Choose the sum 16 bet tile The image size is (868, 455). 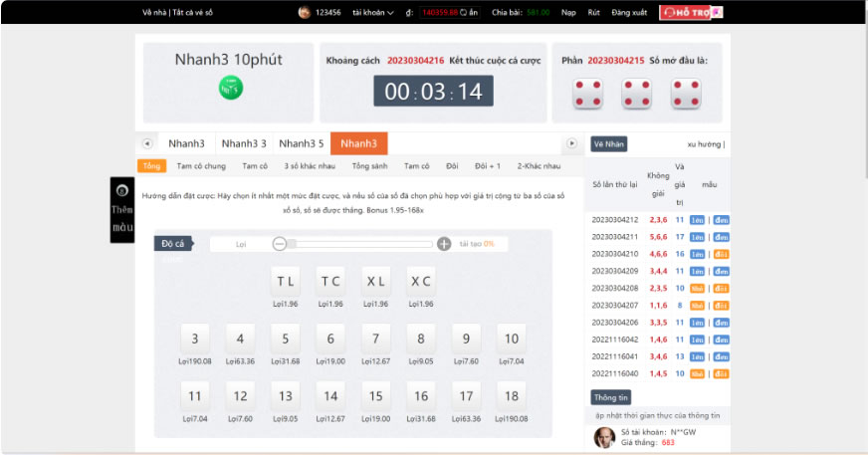(x=421, y=396)
